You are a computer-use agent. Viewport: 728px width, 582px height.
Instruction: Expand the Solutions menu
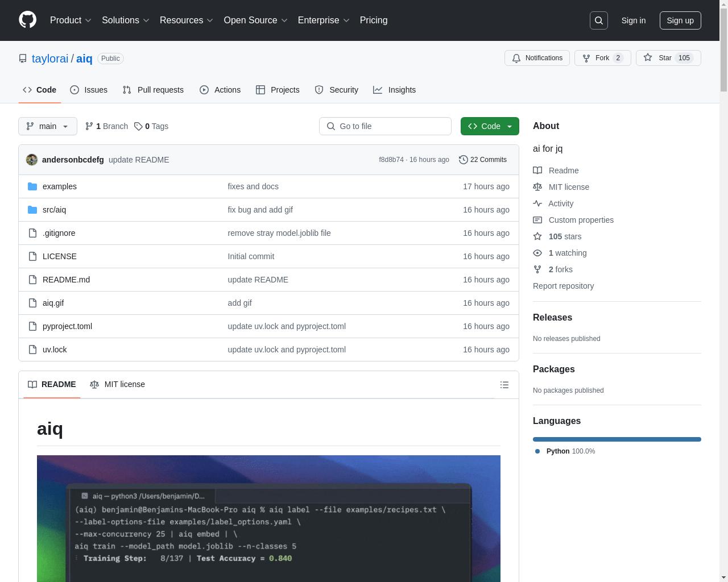point(126,20)
